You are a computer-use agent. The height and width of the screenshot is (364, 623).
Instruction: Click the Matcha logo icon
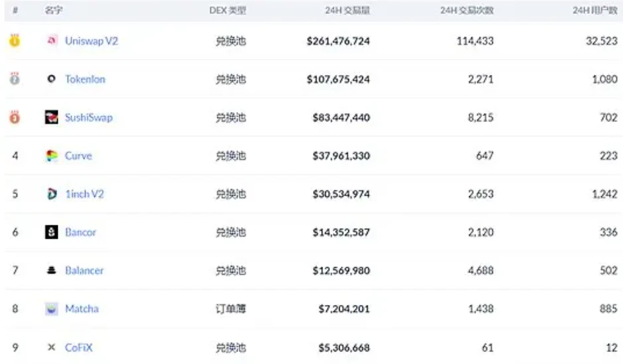click(52, 310)
